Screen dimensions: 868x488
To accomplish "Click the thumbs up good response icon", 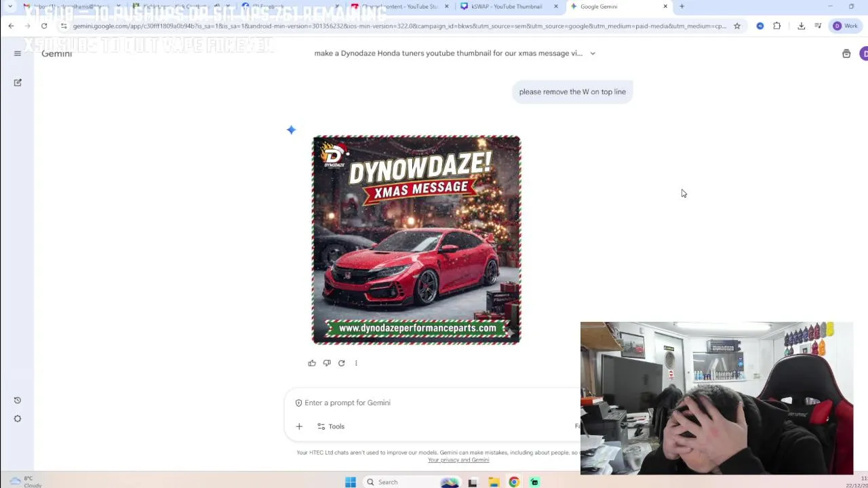I will (312, 363).
